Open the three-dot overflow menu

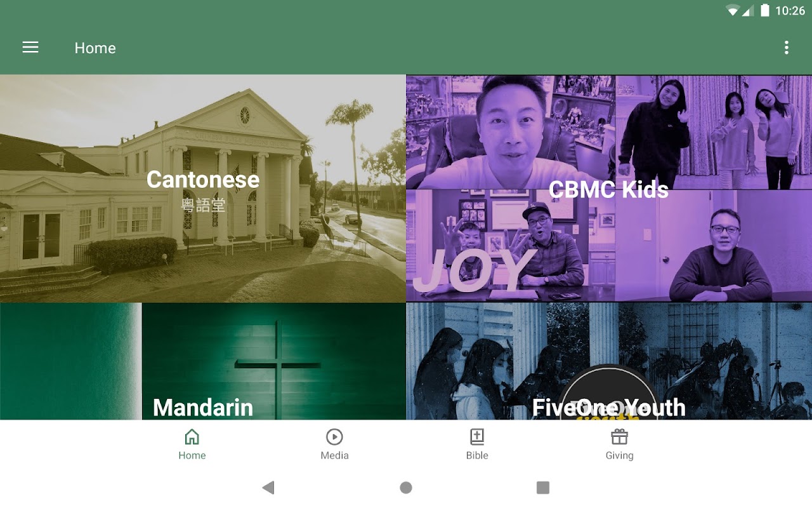click(x=787, y=48)
